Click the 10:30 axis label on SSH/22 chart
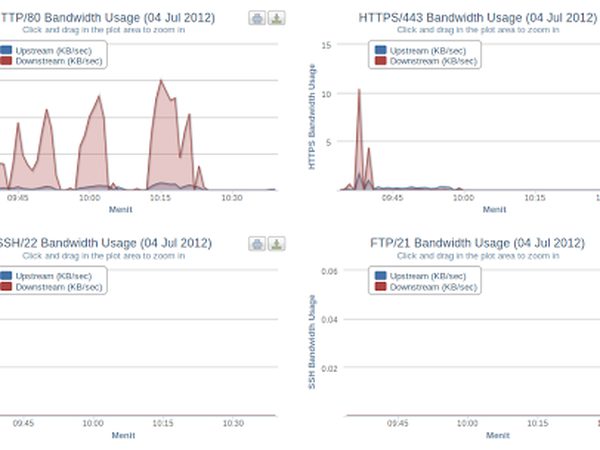 pyautogui.click(x=233, y=423)
